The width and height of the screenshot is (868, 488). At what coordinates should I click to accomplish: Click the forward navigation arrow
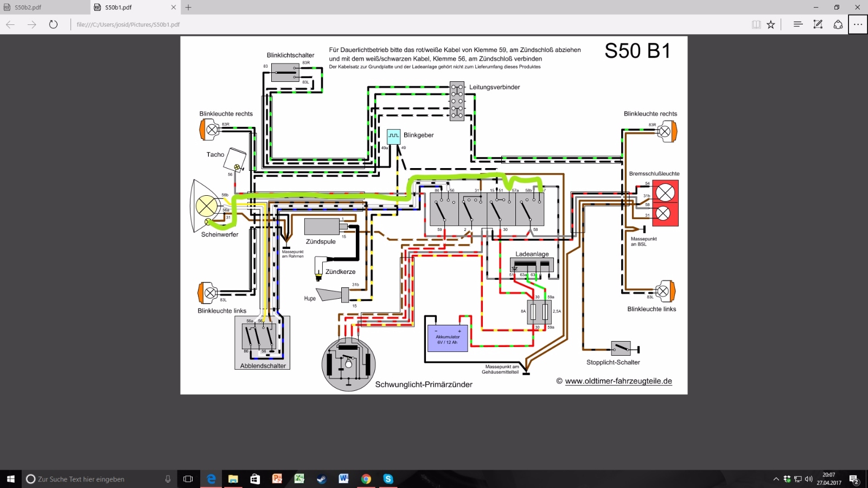coord(31,24)
